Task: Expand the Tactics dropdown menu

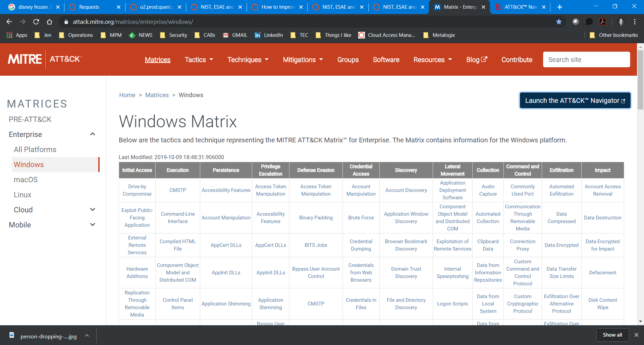Action: pyautogui.click(x=199, y=60)
